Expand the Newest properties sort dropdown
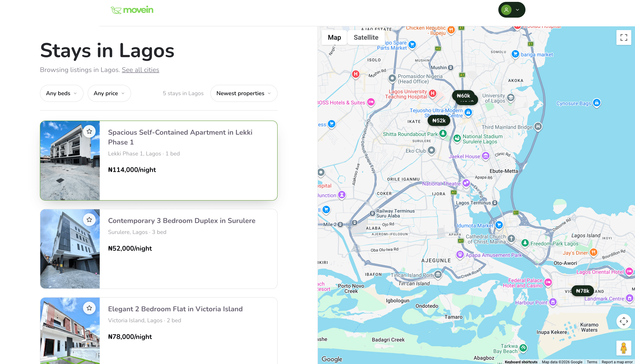This screenshot has width=635, height=364. click(244, 93)
